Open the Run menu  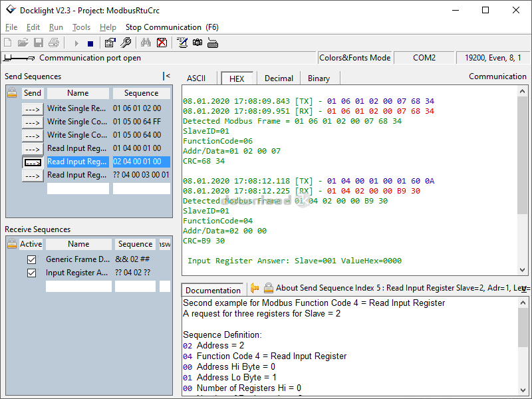[x=56, y=27]
